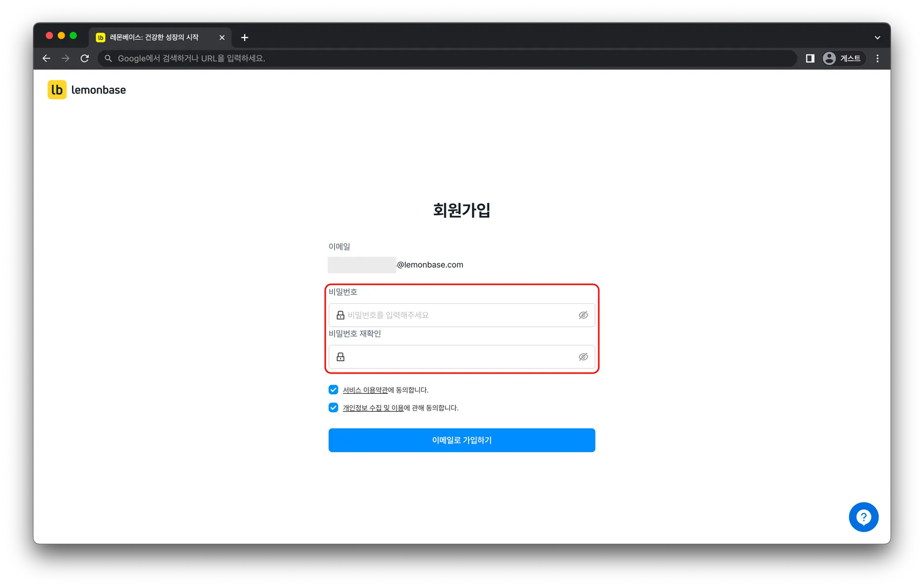Click the green macOS fullscreen button
The height and width of the screenshot is (588, 924).
(x=73, y=36)
